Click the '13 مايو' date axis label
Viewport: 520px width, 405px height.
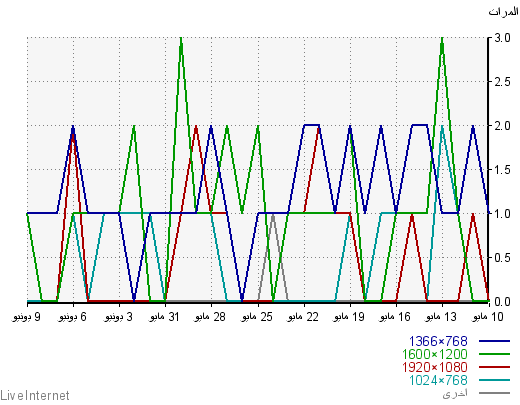(441, 317)
